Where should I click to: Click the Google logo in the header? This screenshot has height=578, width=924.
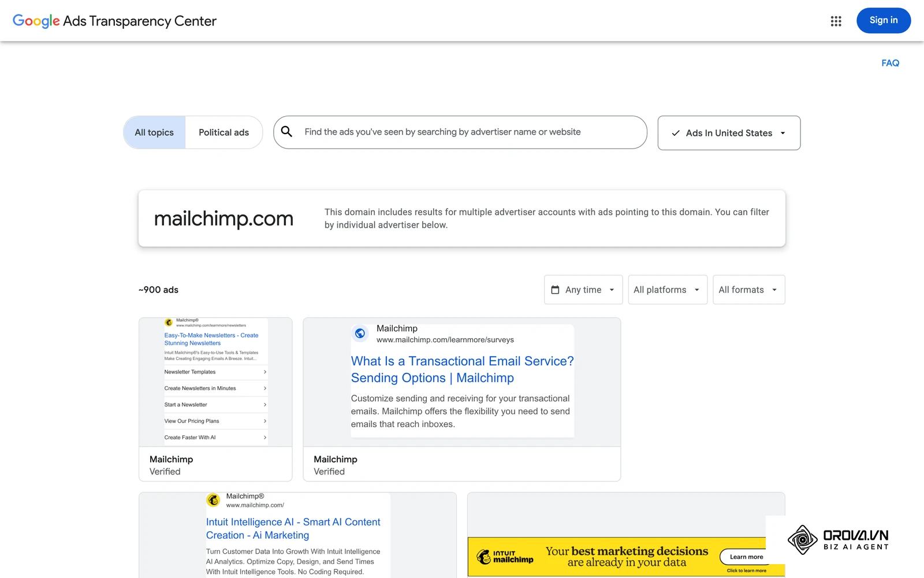click(36, 21)
